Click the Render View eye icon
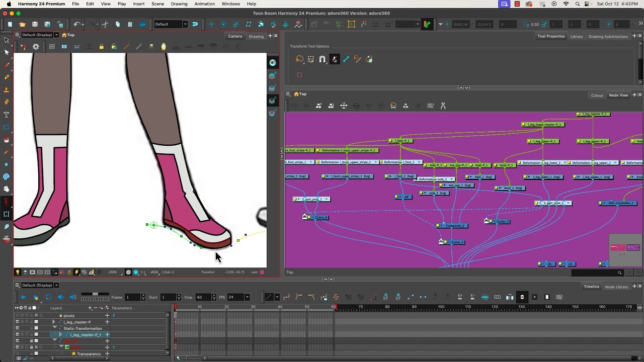This screenshot has width=644, height=362. pyautogui.click(x=273, y=62)
